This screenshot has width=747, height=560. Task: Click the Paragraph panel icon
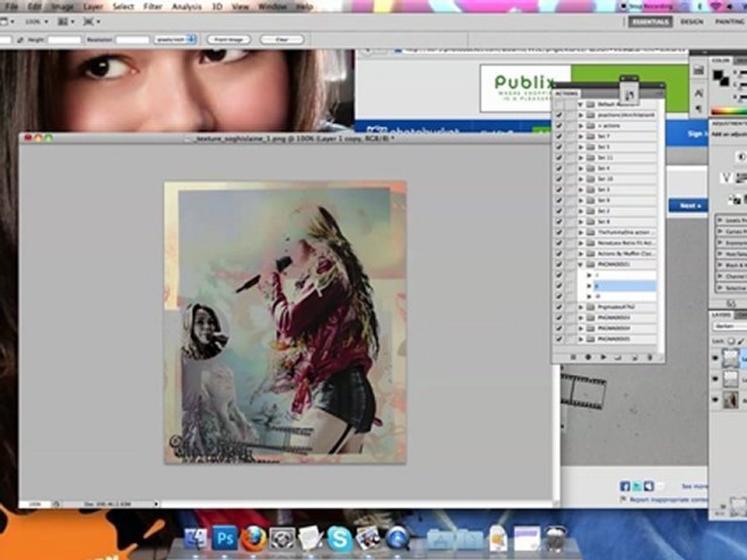(x=699, y=109)
